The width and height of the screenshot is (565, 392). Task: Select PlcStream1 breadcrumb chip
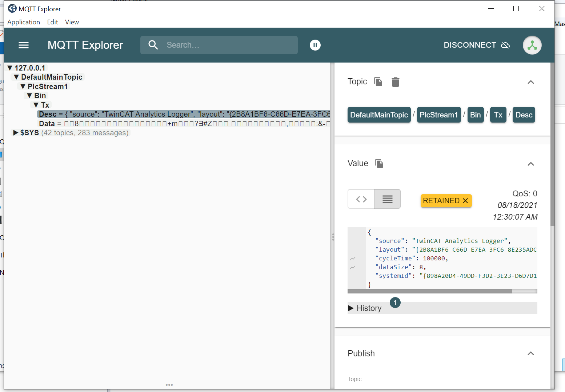coord(439,115)
